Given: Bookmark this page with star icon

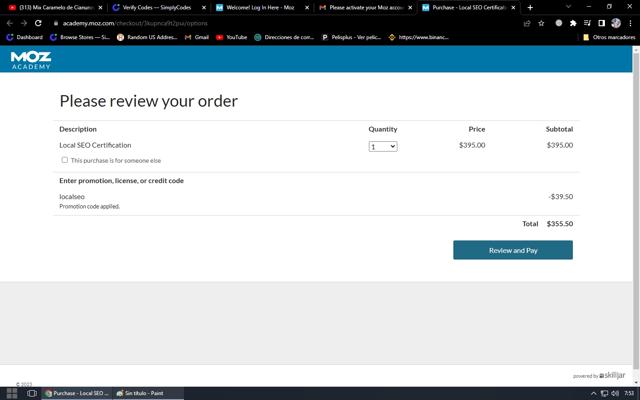Looking at the screenshot, I should pyautogui.click(x=541, y=23).
